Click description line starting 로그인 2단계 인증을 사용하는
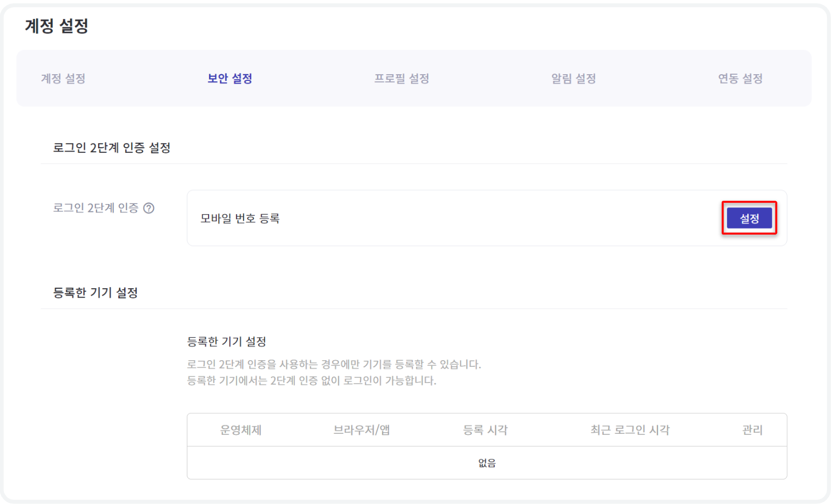This screenshot has width=832, height=504. 333,365
